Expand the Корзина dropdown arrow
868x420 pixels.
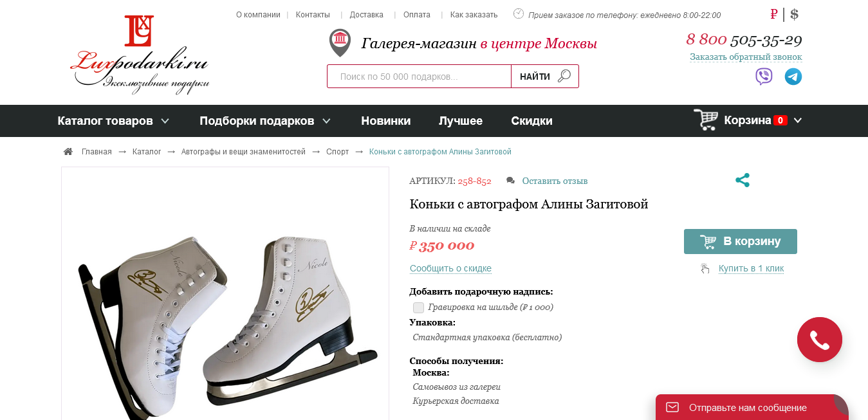pyautogui.click(x=798, y=120)
